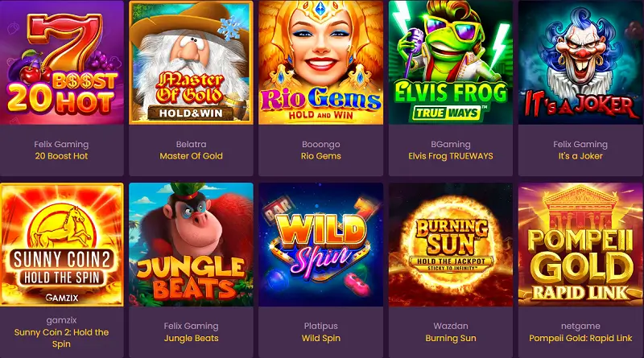
Task: Click the 'Burning Sun' title link
Action: pos(451,339)
